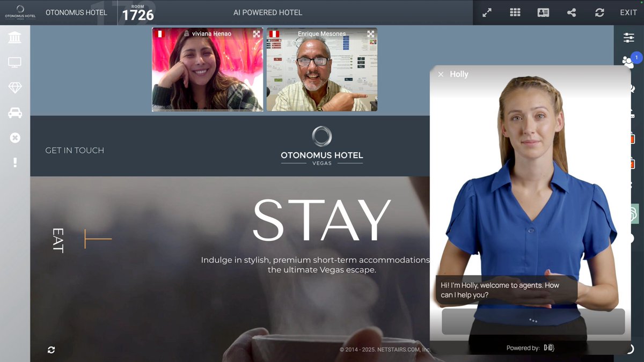Toggle fullscreen with the expand arrows icon
The image size is (644, 362).
487,12
